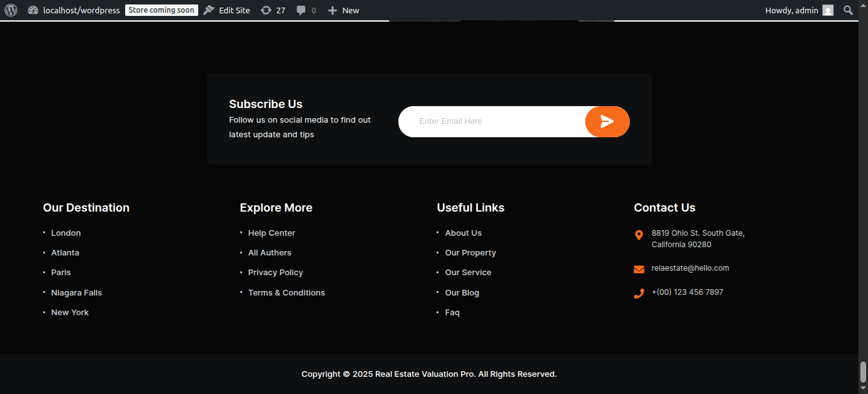Click the orange paper-plane subscribe button

(x=607, y=121)
